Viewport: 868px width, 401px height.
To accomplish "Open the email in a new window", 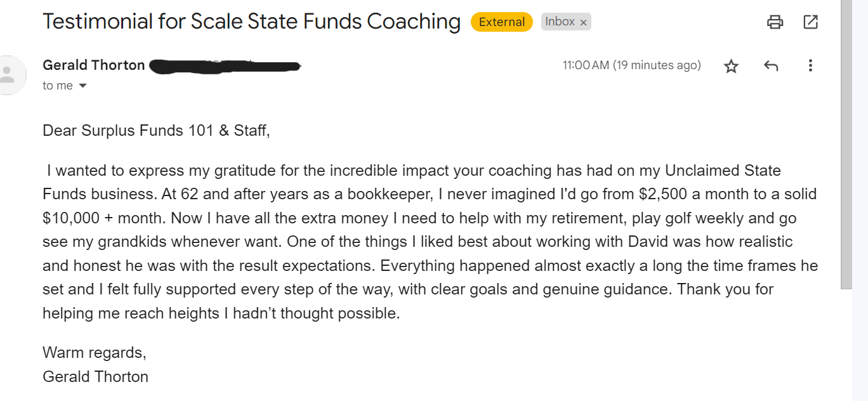I will (x=810, y=22).
